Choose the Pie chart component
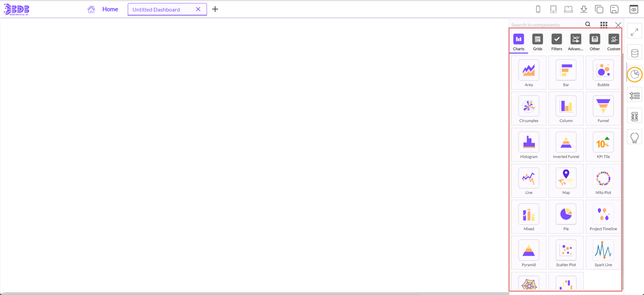This screenshot has width=644, height=295. click(x=566, y=217)
